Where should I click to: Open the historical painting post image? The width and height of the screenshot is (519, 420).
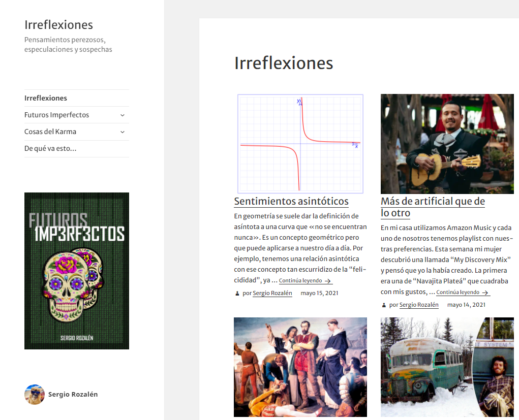pos(300,367)
